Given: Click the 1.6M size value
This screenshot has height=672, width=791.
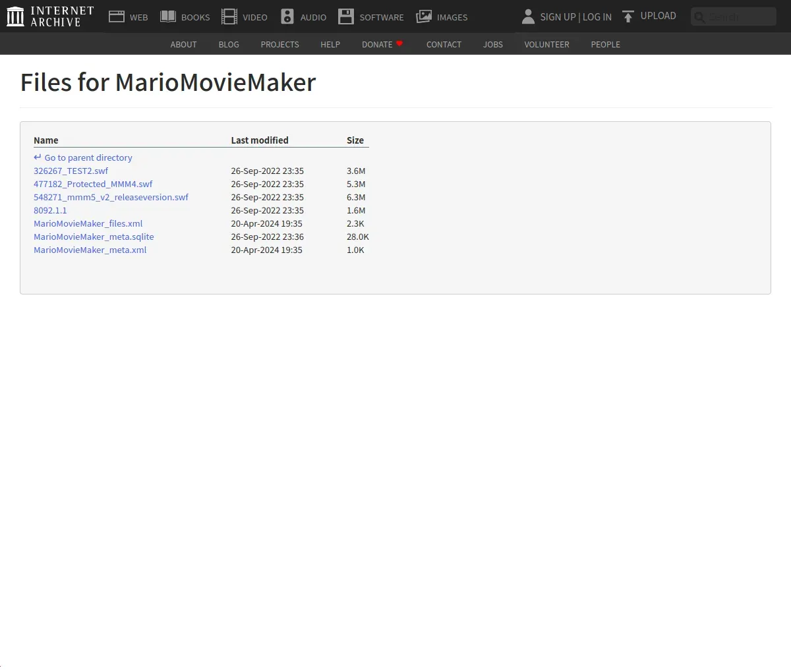Looking at the screenshot, I should point(356,210).
